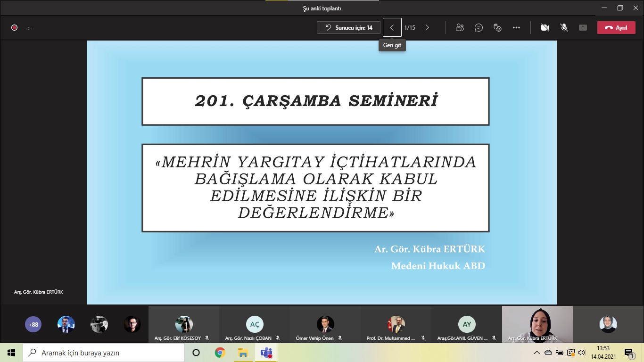Open the more actions menu

tap(516, 27)
